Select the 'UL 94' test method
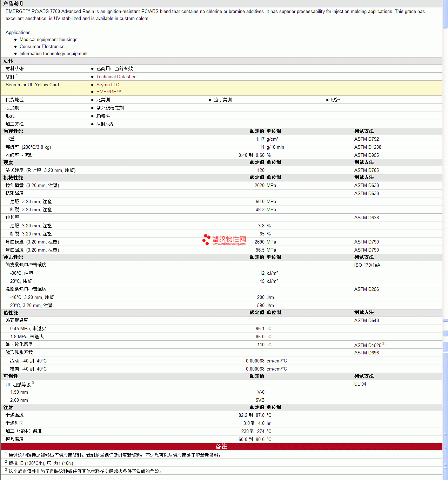 pyautogui.click(x=360, y=384)
